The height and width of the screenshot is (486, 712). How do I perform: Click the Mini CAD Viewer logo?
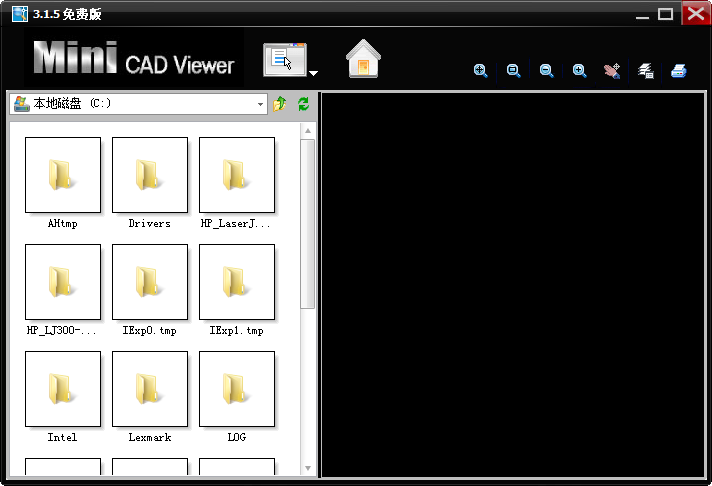click(x=134, y=58)
